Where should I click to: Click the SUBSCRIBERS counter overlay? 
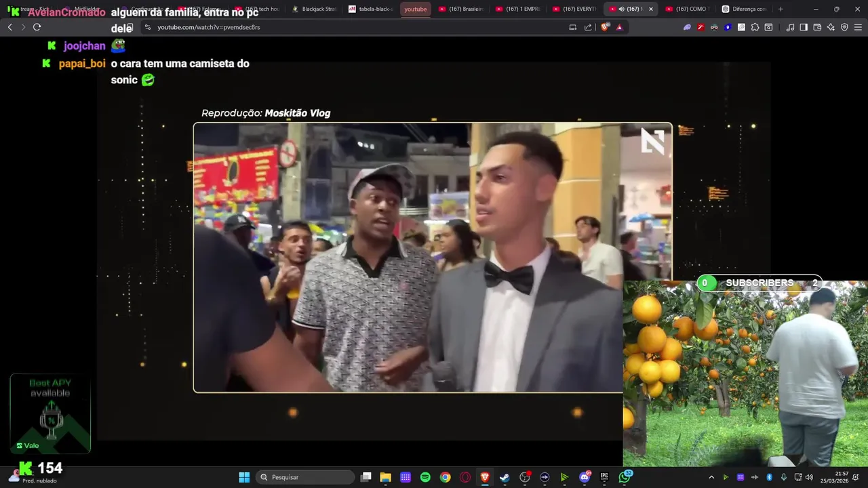759,283
